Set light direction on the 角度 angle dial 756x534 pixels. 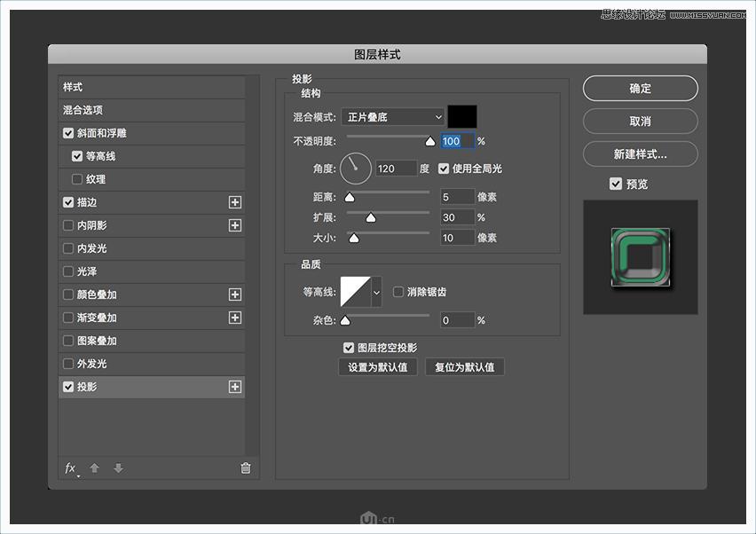(x=355, y=169)
